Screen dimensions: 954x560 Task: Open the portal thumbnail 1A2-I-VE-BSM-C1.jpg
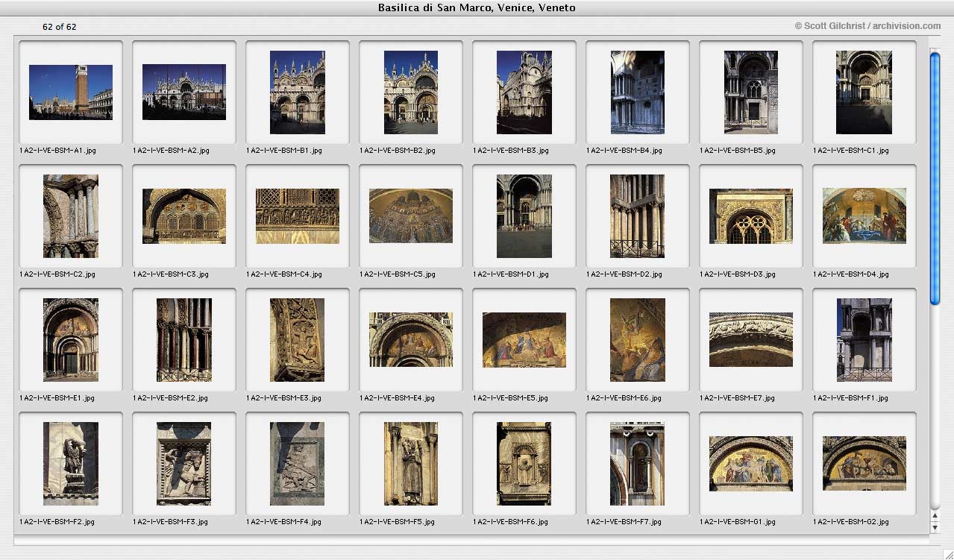point(864,92)
